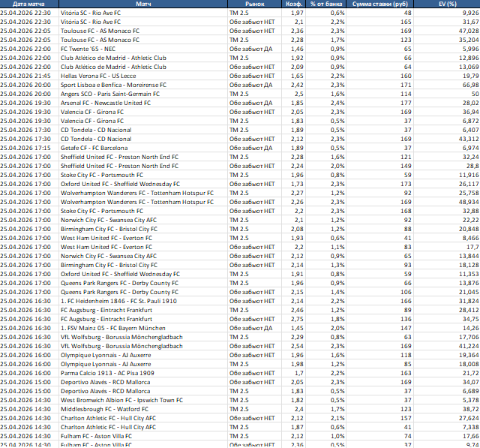Click the EV (%) column header
The height and width of the screenshot is (448, 480).
click(x=450, y=5)
